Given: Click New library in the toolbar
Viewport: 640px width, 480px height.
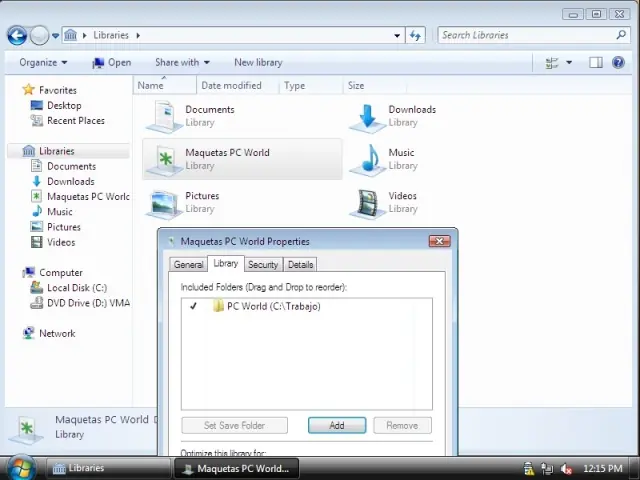Looking at the screenshot, I should (258, 62).
